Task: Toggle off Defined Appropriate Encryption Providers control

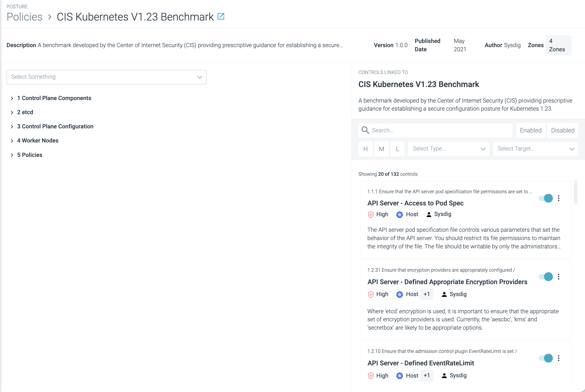Action: tap(546, 277)
